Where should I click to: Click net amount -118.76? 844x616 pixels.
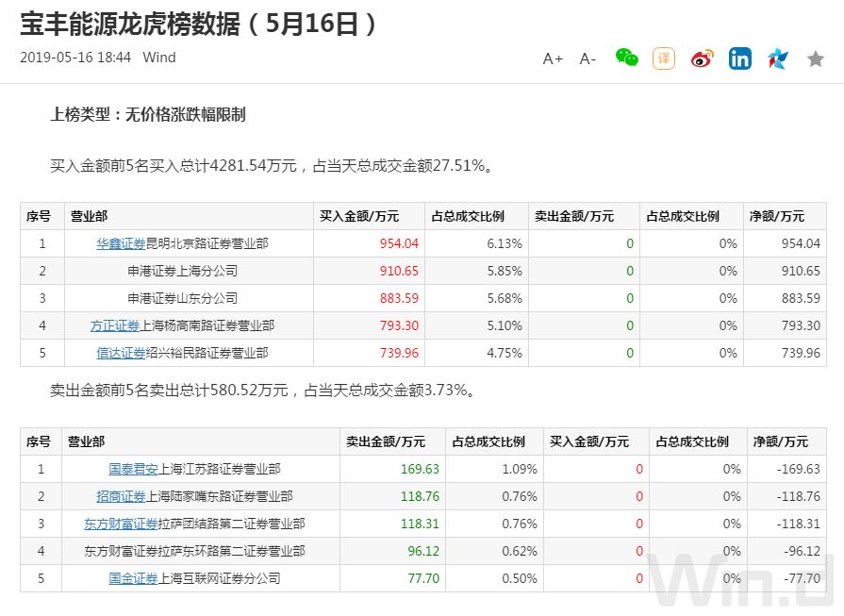[x=798, y=496]
